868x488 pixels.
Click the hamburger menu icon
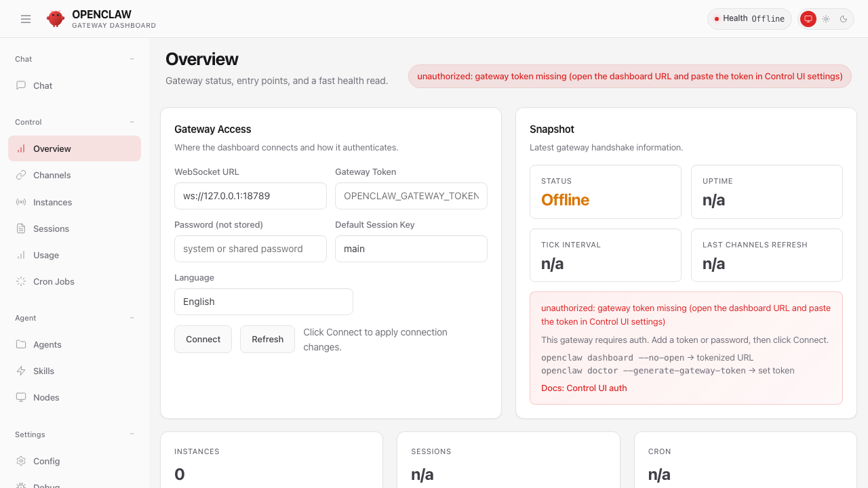(x=26, y=19)
